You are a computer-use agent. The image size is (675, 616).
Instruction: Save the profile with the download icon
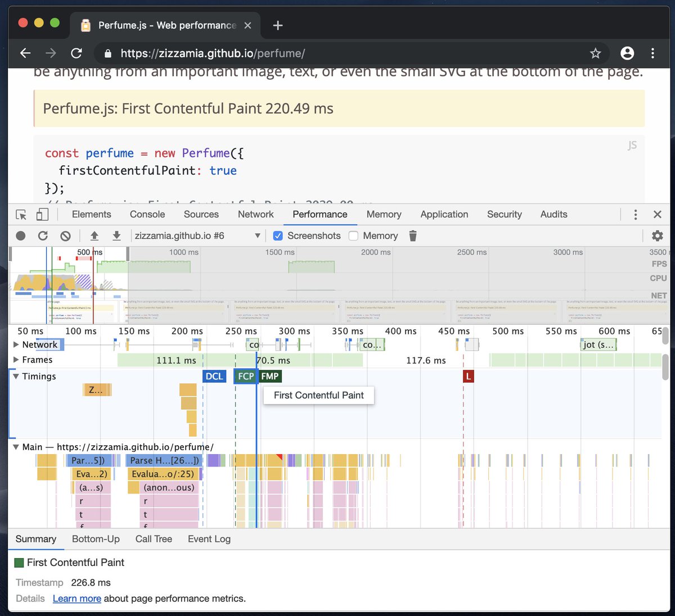[x=116, y=236]
